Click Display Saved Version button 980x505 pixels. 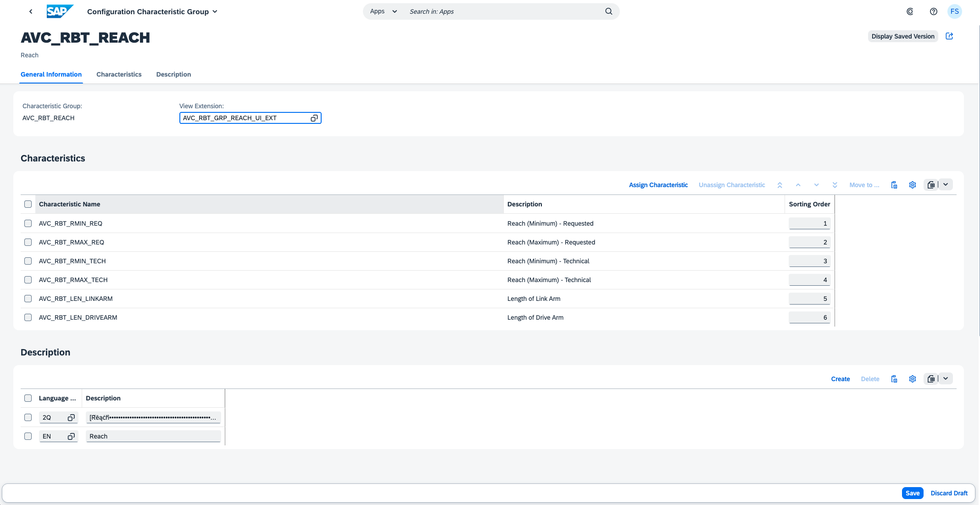tap(903, 36)
